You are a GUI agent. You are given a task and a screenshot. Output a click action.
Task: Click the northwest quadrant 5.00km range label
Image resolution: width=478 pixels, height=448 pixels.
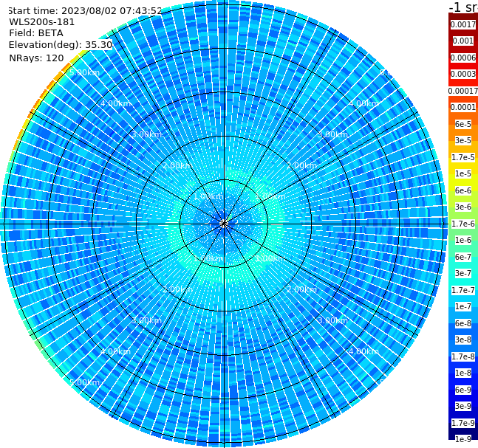coord(84,72)
